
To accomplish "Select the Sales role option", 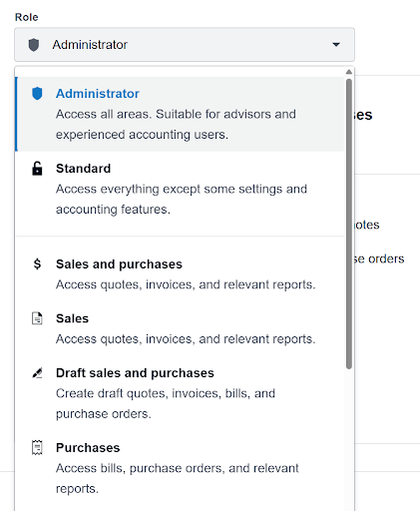I will pos(180,328).
